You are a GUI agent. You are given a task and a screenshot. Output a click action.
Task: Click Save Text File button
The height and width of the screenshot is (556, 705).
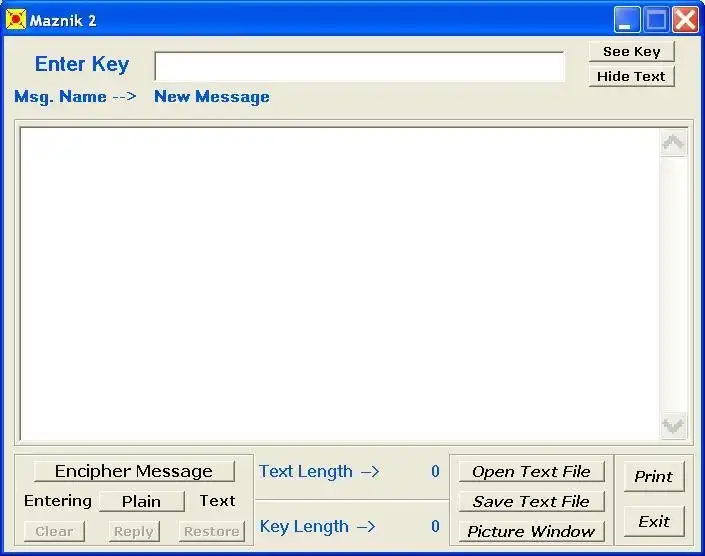pos(531,501)
